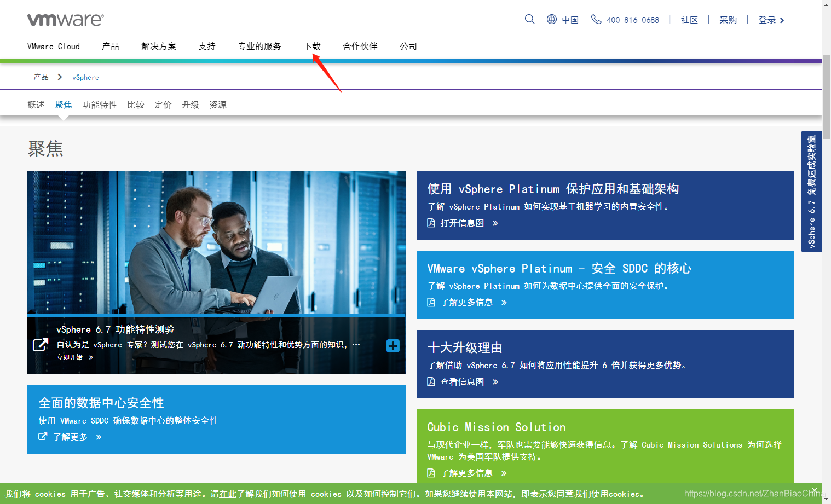
Task: Open the 产品 navigation menu
Action: pyautogui.click(x=111, y=47)
